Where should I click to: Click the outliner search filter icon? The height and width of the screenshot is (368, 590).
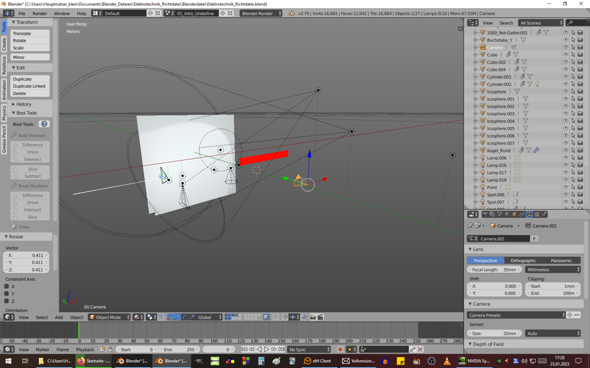[570, 23]
